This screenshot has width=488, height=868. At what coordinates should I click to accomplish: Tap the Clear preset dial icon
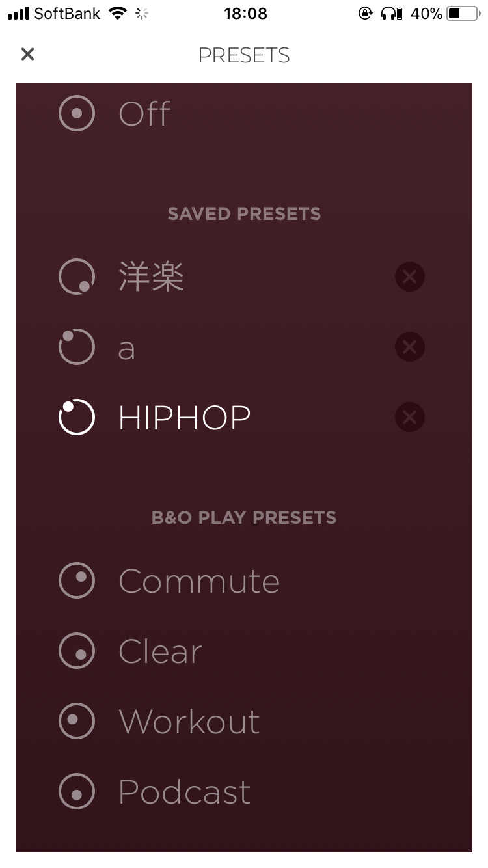coord(77,651)
